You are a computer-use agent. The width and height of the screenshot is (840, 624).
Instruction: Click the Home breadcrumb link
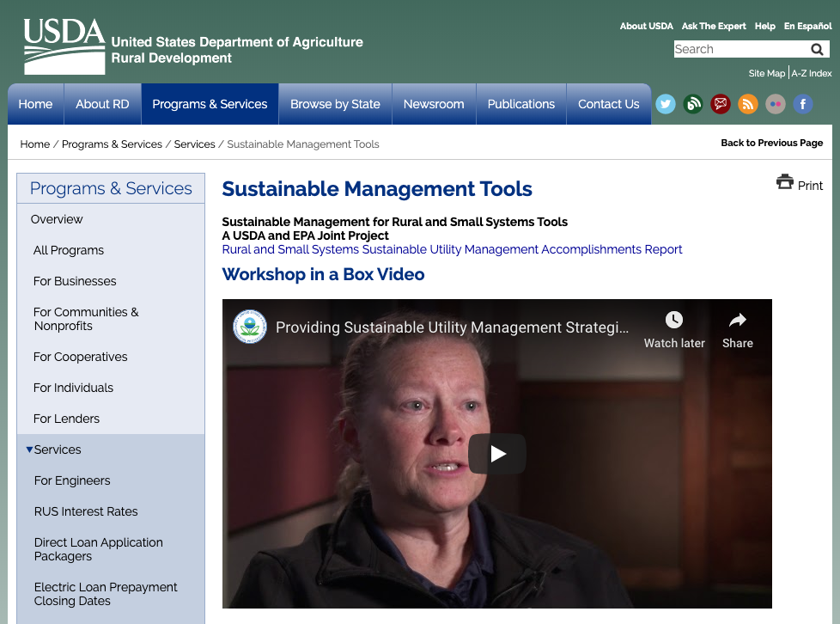click(35, 144)
